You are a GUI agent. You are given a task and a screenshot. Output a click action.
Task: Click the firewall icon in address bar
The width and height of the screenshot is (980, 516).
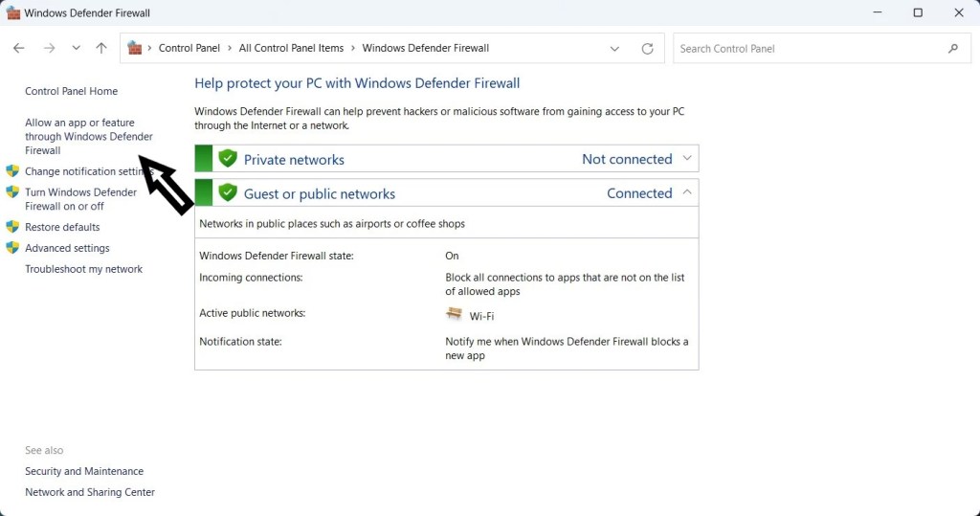[134, 48]
